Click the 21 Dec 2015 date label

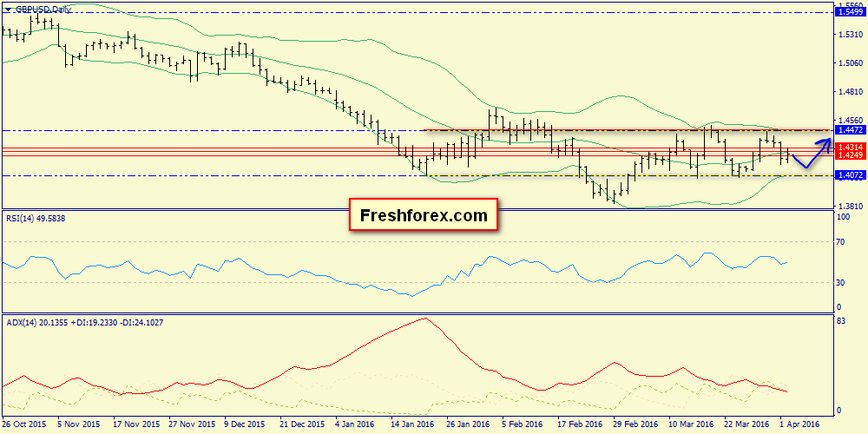303,423
